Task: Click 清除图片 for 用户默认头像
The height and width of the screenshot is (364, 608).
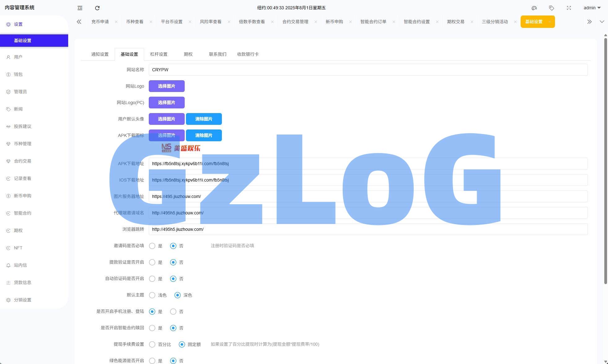Action: (x=204, y=119)
